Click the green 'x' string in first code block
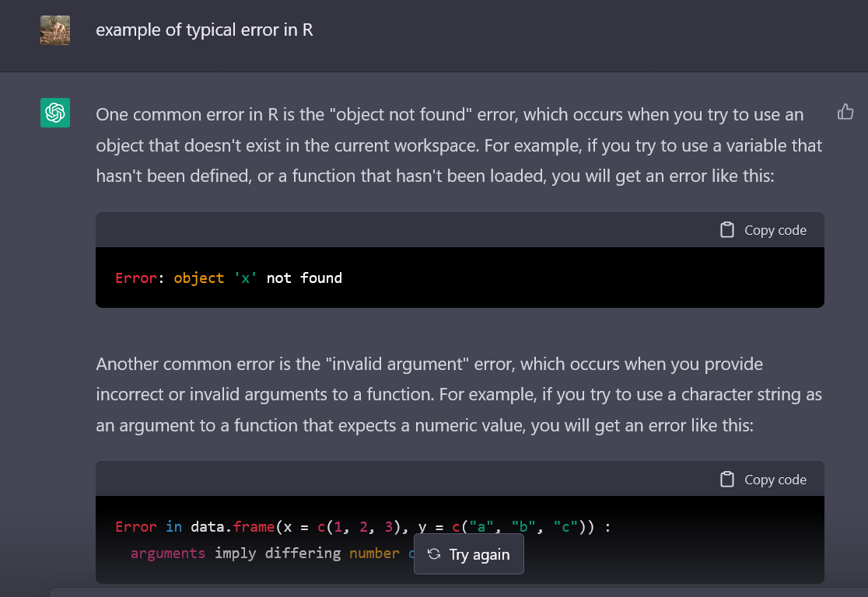This screenshot has height=597, width=868. click(x=245, y=278)
